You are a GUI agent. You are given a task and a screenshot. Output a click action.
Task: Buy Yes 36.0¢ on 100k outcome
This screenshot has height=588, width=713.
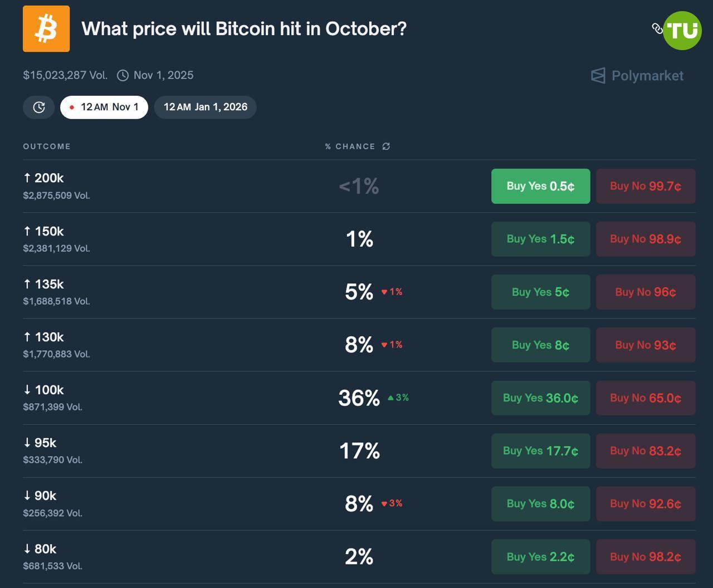pos(540,398)
